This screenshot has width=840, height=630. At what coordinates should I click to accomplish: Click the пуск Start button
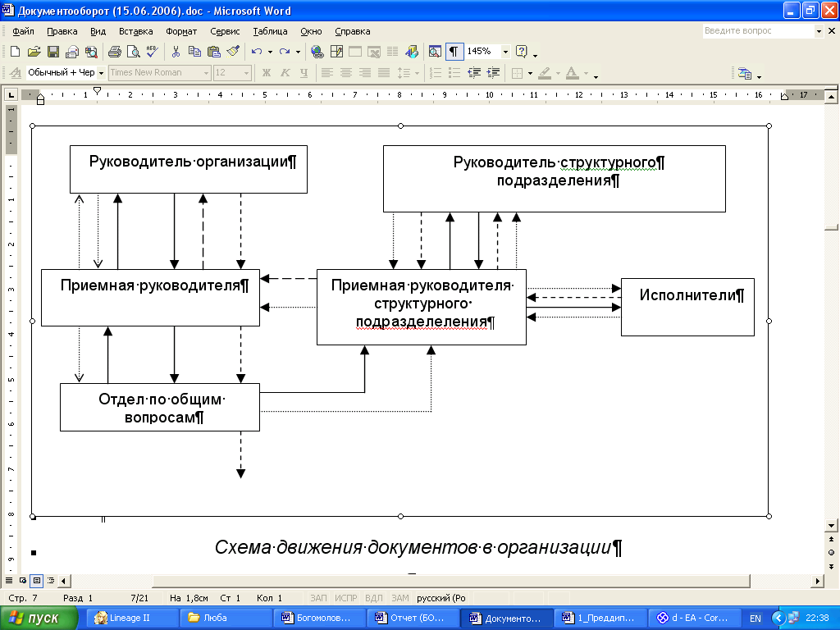(39, 619)
